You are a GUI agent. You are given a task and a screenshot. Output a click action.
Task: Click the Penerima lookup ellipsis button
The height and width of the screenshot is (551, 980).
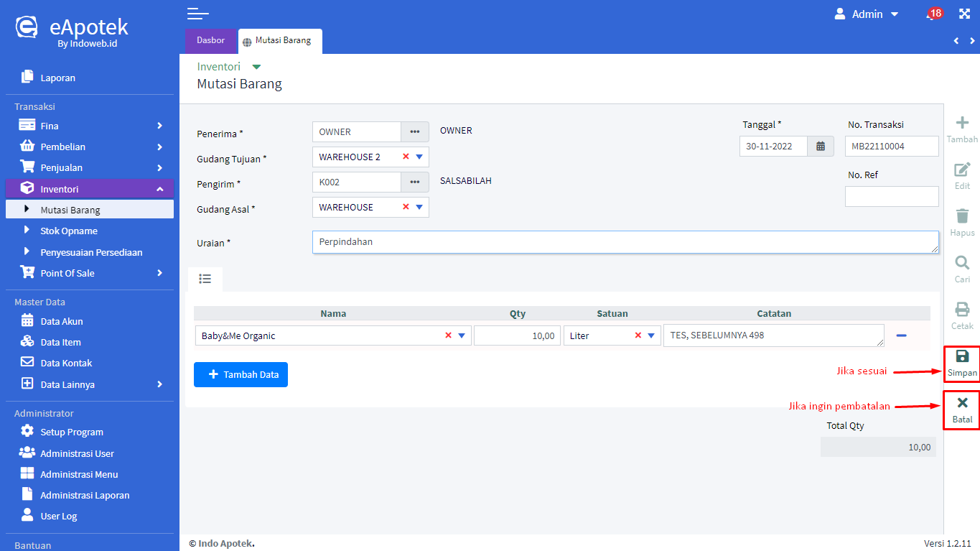pos(414,132)
